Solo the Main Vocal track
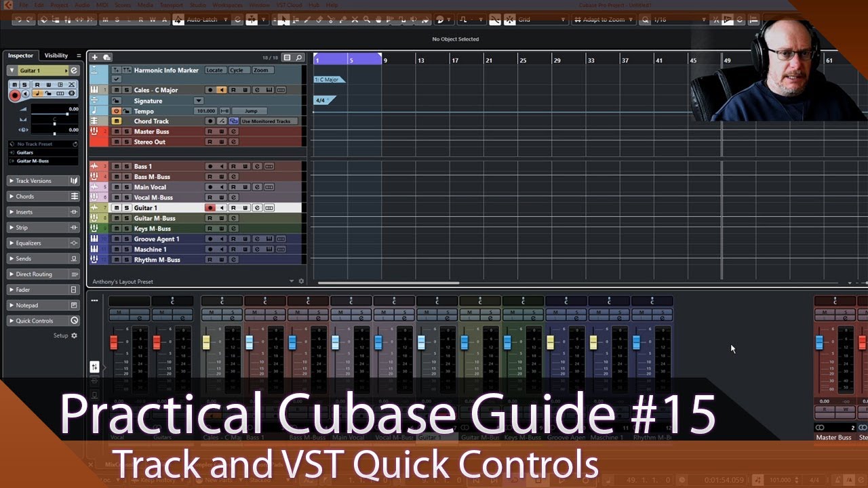This screenshot has height=488, width=868. 126,188
